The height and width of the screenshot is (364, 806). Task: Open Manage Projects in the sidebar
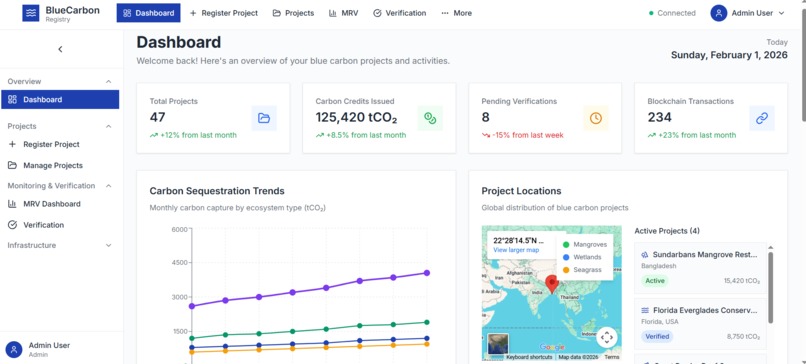[60, 166]
